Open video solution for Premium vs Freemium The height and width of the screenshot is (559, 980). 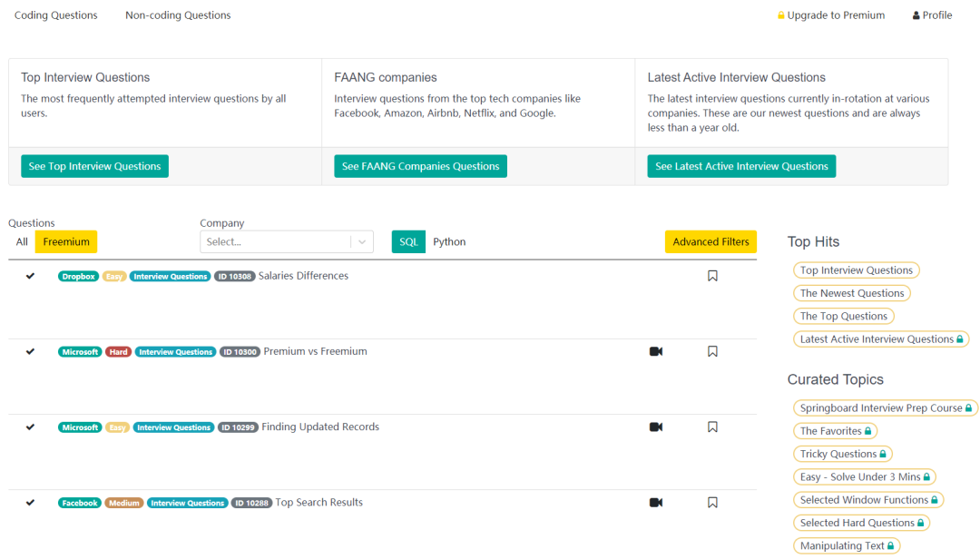(x=656, y=351)
